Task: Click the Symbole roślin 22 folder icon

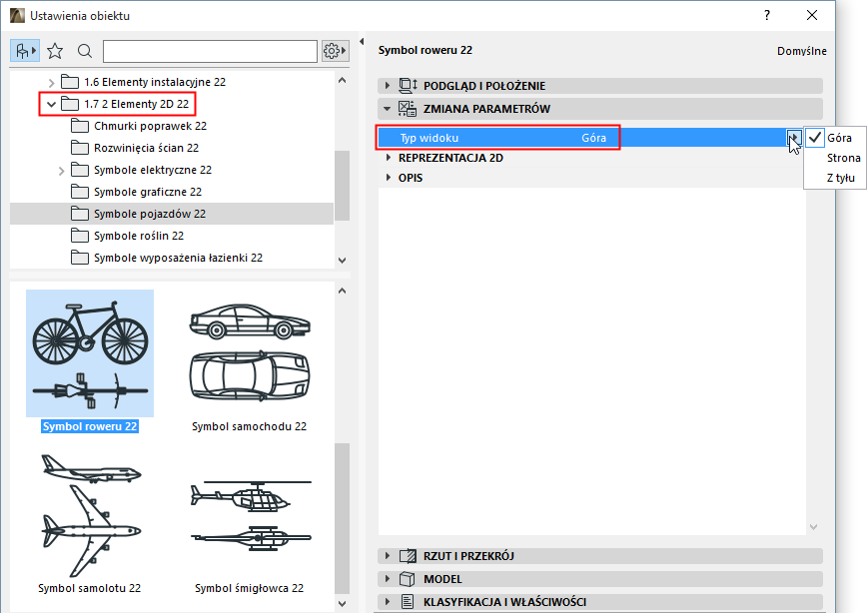Action: tap(80, 236)
